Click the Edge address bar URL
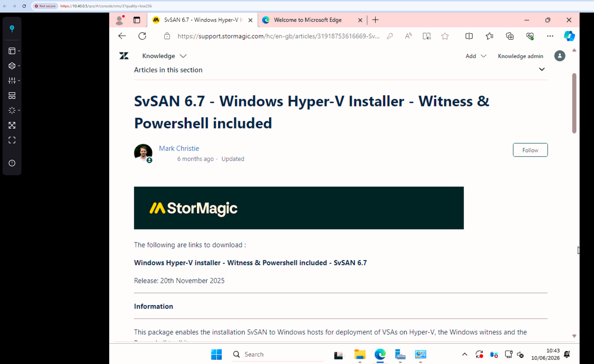The height and width of the screenshot is (364, 594). [278, 36]
